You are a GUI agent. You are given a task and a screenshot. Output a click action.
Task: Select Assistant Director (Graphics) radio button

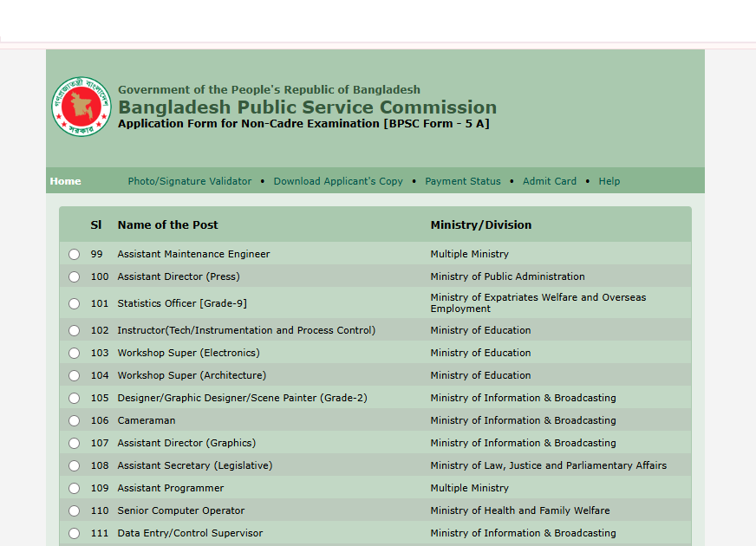74,443
